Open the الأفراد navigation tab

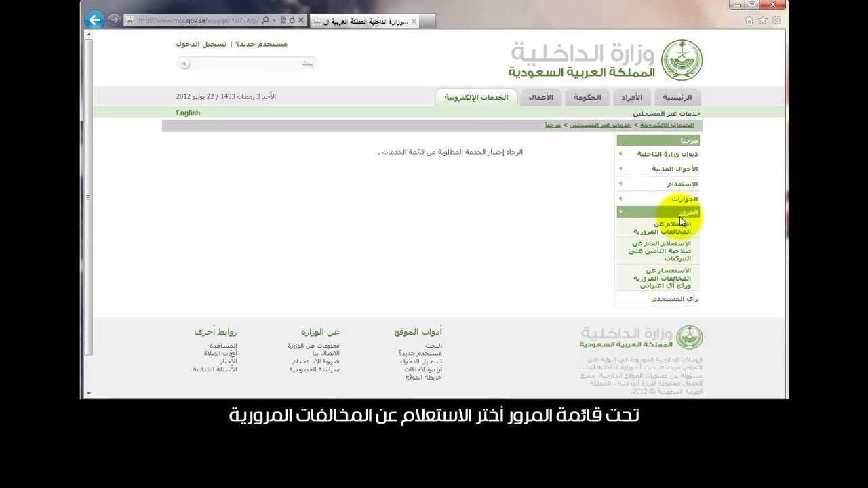click(631, 98)
